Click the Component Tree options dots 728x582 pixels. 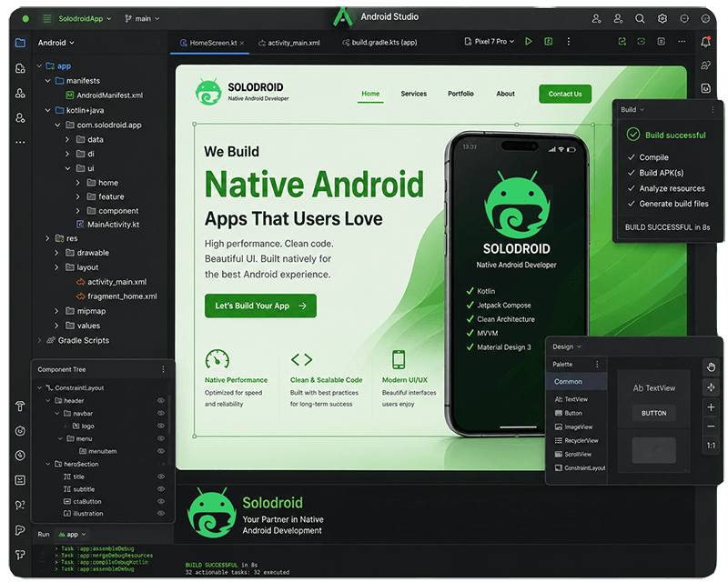[163, 369]
